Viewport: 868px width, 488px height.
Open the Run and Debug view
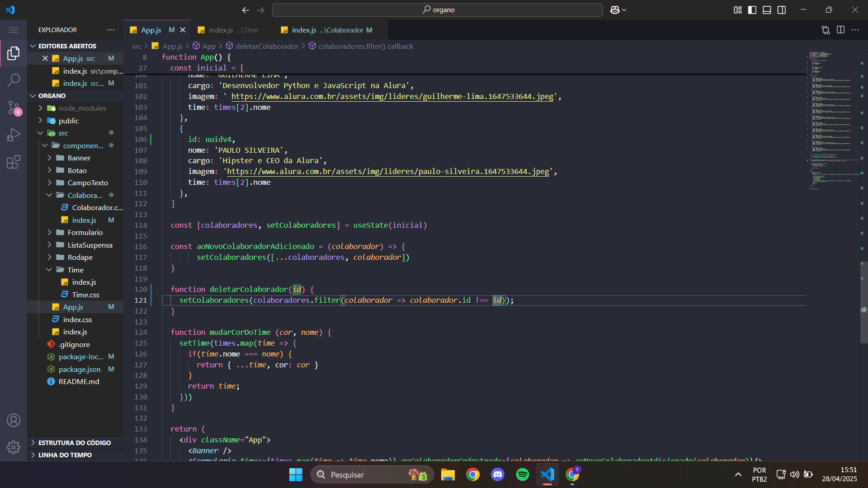[14, 135]
